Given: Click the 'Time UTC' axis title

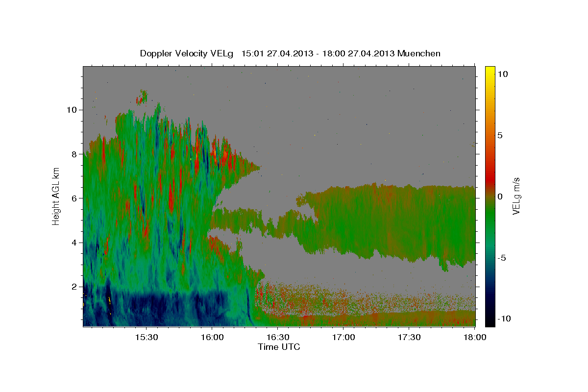Looking at the screenshot, I should 279,347.
